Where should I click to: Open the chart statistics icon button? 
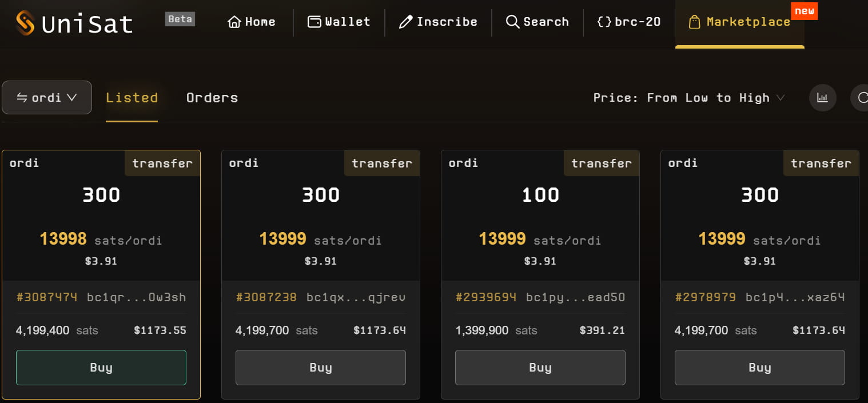pyautogui.click(x=822, y=98)
